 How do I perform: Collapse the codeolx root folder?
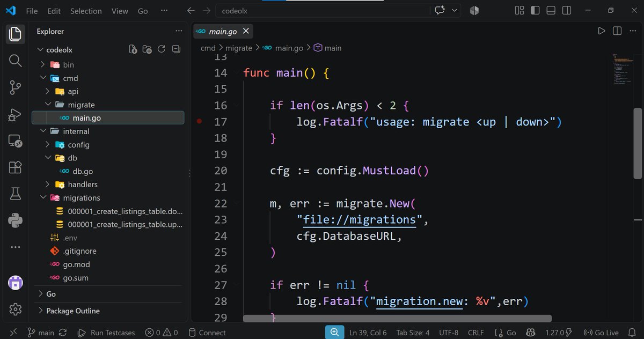coord(40,50)
